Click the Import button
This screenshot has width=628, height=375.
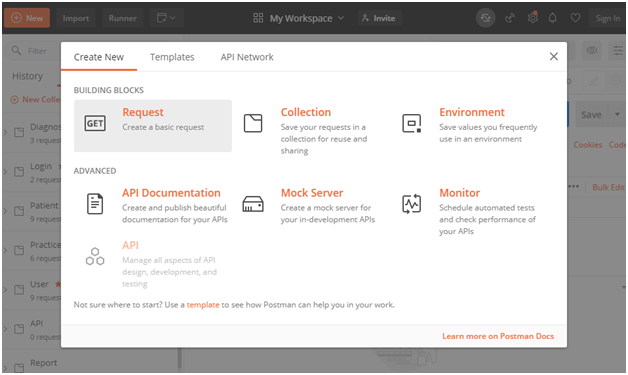pyautogui.click(x=76, y=18)
